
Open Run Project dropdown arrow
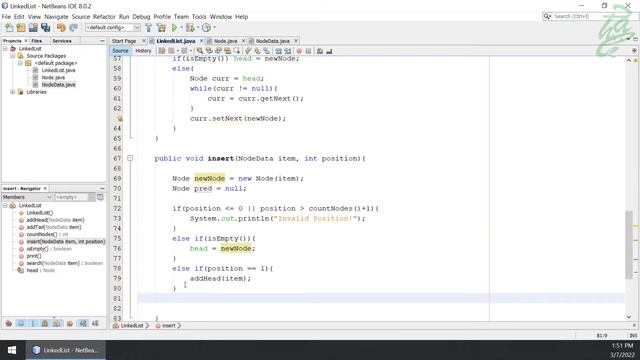(x=182, y=27)
